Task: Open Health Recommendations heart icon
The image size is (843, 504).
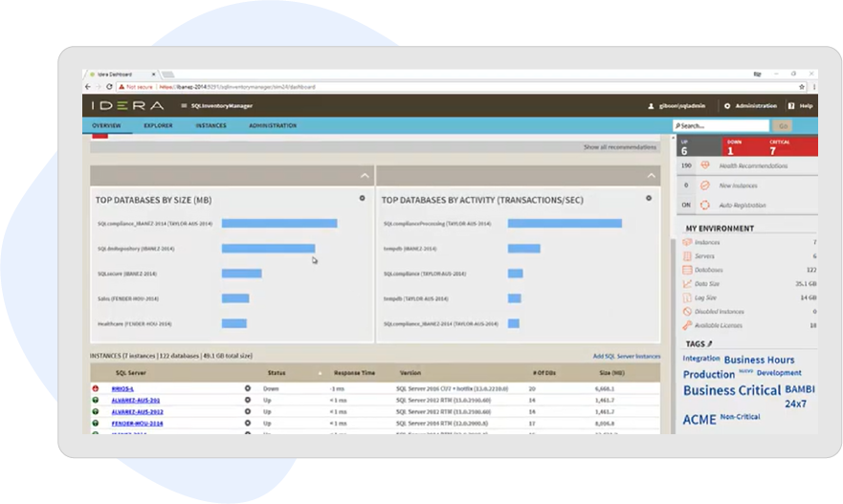Action: 705,165
